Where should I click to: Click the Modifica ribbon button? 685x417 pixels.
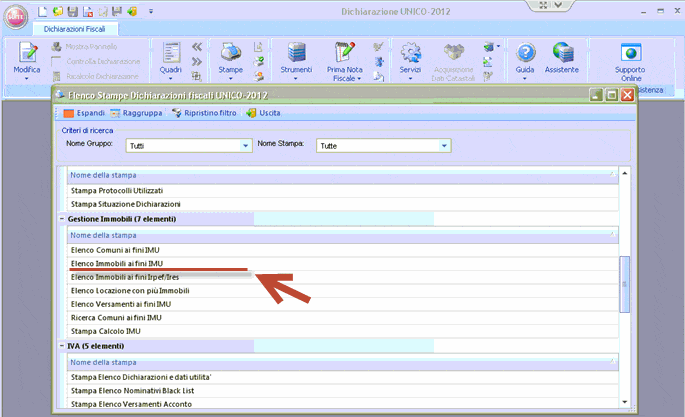[x=27, y=55]
